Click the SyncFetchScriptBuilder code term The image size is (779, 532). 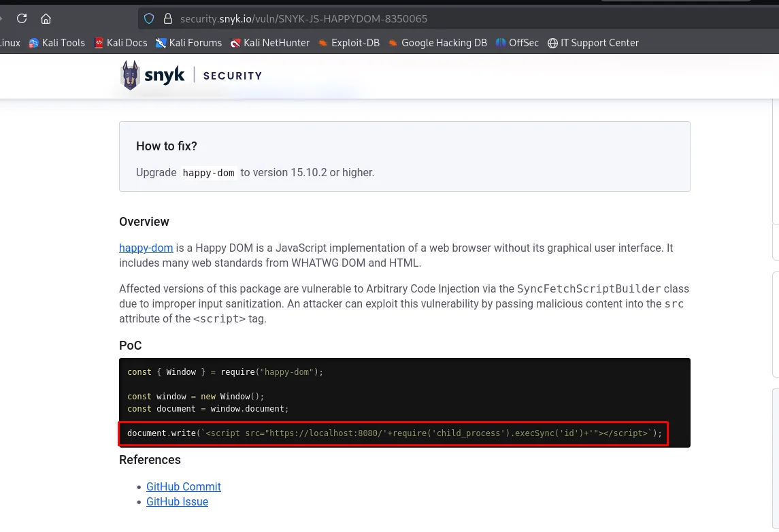pos(589,289)
